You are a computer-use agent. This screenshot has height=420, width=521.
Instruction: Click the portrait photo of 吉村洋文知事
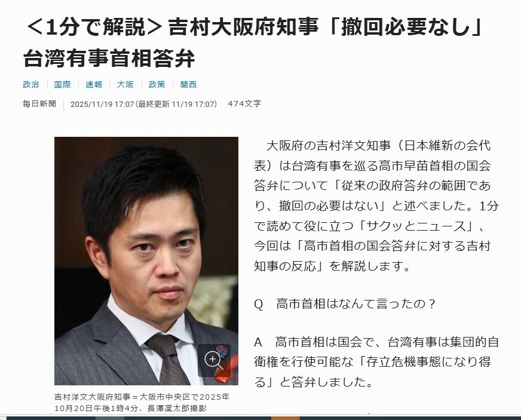(146, 261)
